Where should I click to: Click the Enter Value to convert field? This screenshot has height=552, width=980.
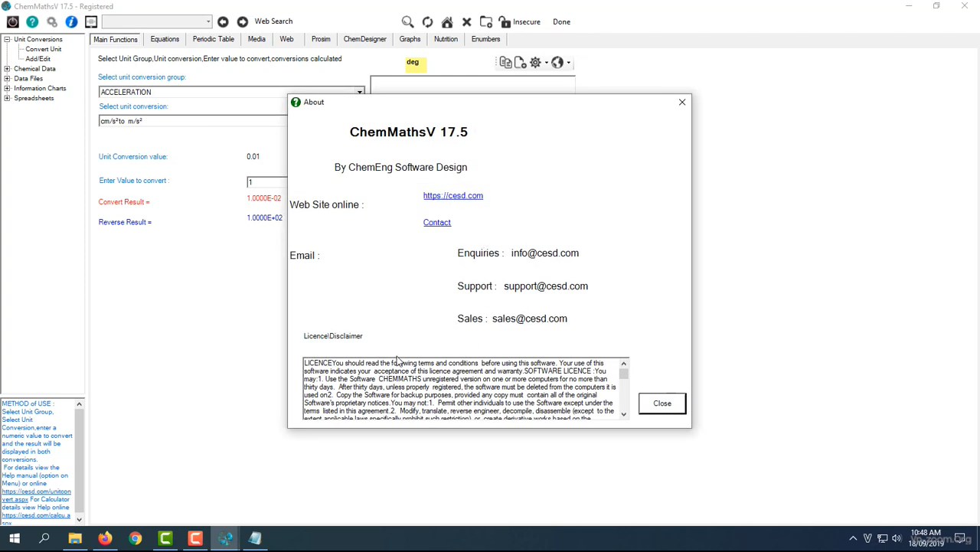266,182
